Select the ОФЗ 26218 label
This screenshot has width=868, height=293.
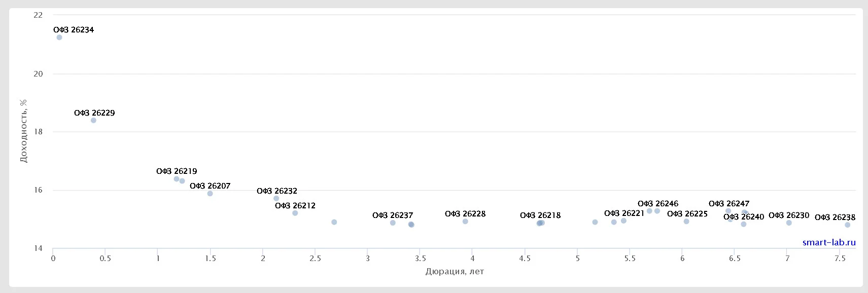click(540, 215)
